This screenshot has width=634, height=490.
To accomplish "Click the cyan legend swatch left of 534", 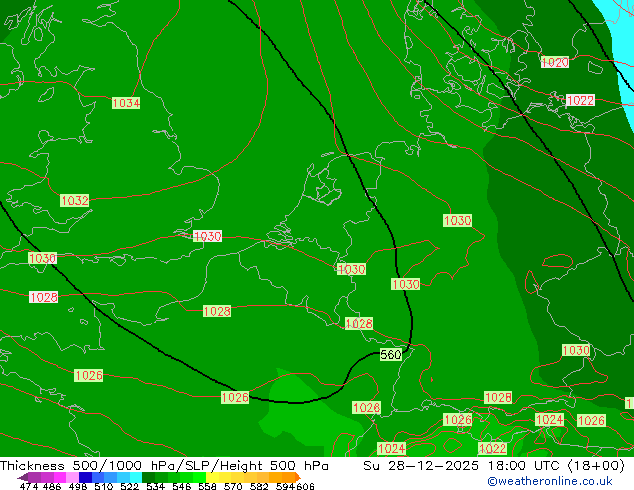I will [136, 477].
